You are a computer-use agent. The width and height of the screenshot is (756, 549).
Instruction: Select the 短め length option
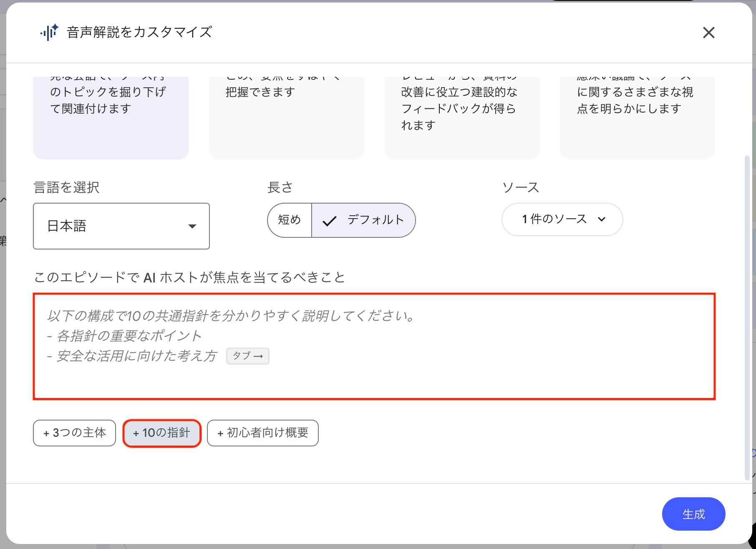[x=290, y=220]
